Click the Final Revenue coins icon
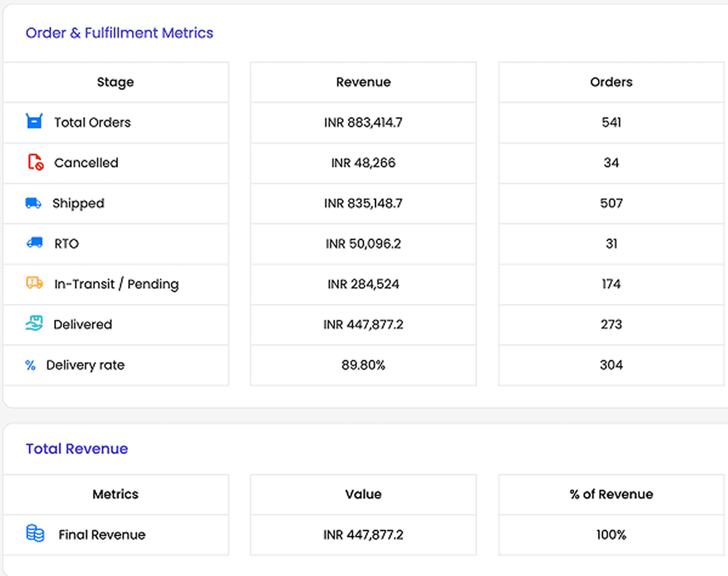 pos(35,533)
